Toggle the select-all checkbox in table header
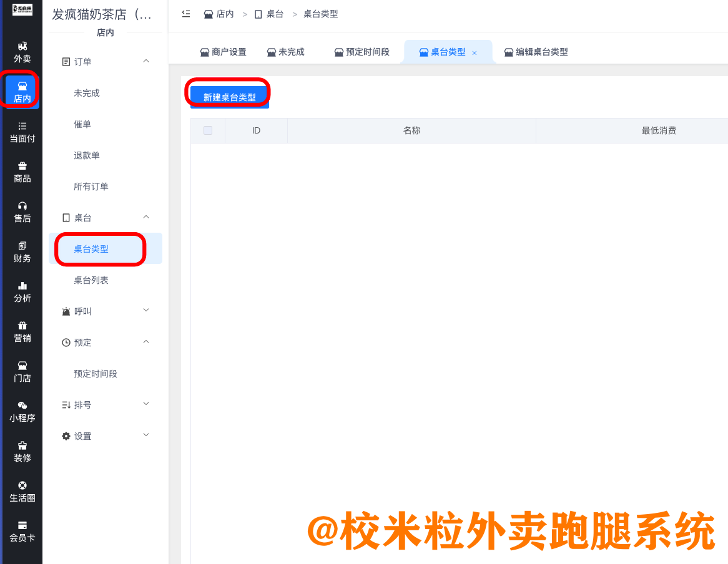728x564 pixels. click(208, 130)
